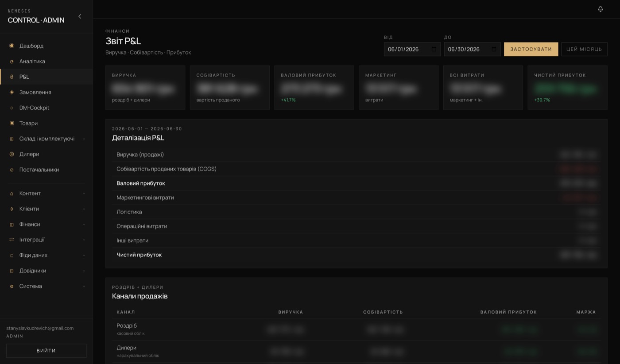Click the Довідники sidebar icon
Screen dimensions: 620x364
(12, 271)
